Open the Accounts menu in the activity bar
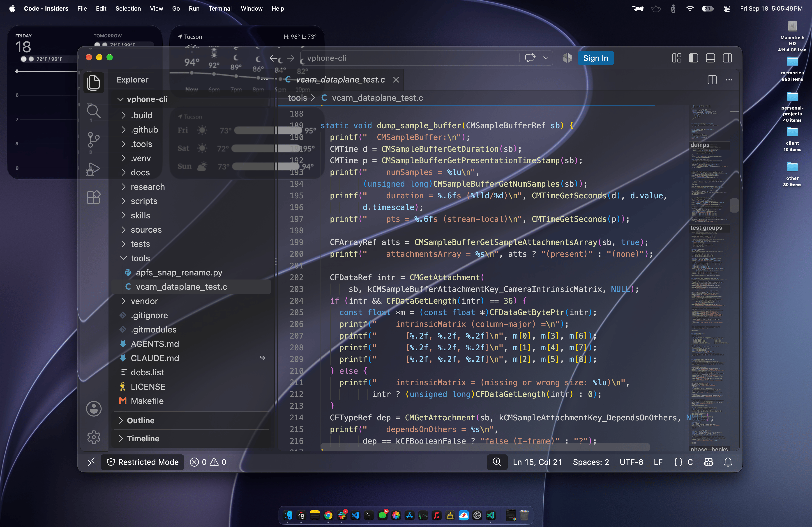The image size is (812, 527). (93, 409)
